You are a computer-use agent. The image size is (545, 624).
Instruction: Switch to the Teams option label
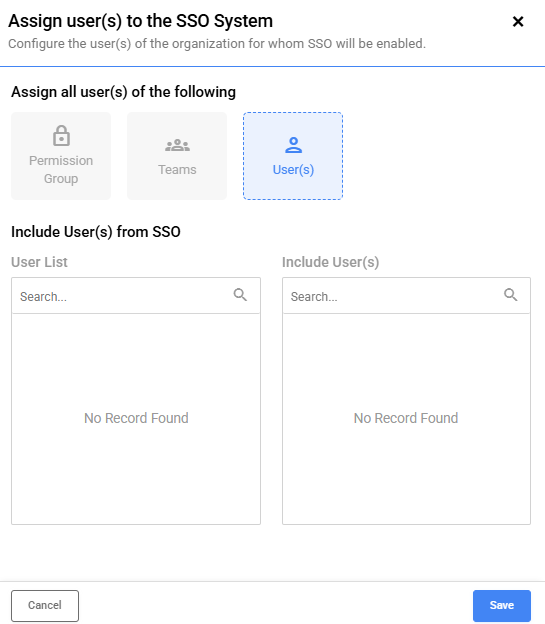pos(177,170)
